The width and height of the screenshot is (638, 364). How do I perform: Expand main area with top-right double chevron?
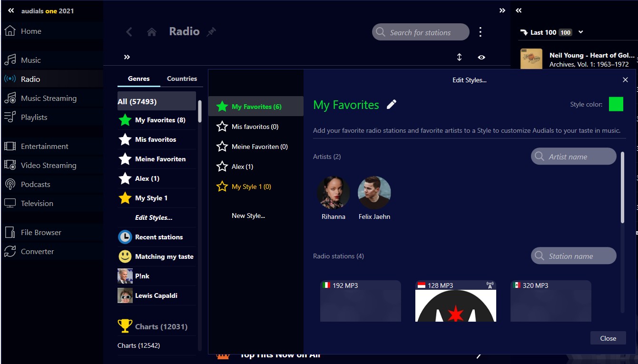(502, 10)
